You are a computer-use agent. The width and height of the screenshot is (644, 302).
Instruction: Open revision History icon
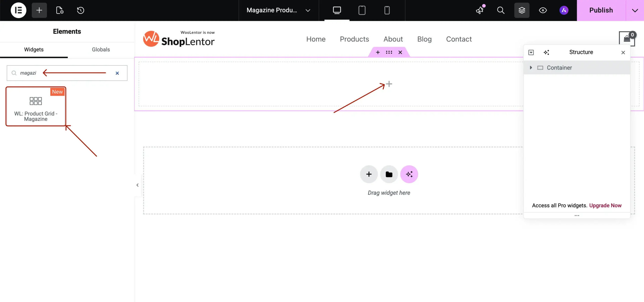(80, 10)
